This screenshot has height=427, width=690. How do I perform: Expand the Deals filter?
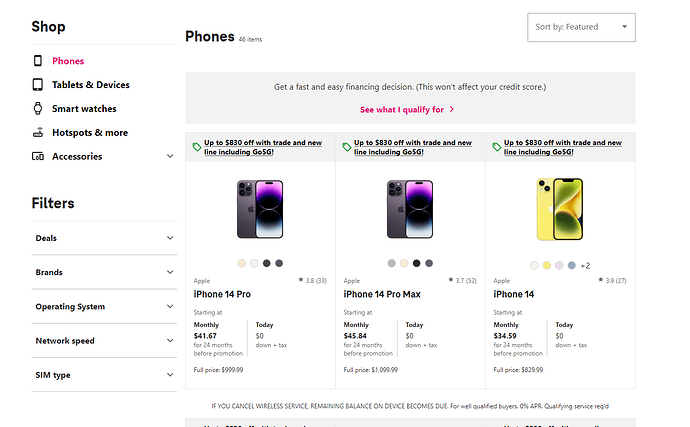tap(170, 238)
